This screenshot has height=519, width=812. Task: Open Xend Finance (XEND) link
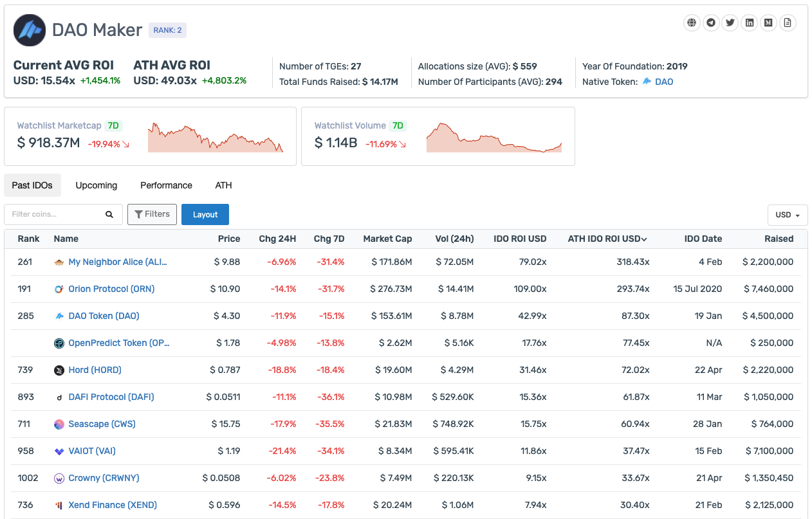pos(113,505)
